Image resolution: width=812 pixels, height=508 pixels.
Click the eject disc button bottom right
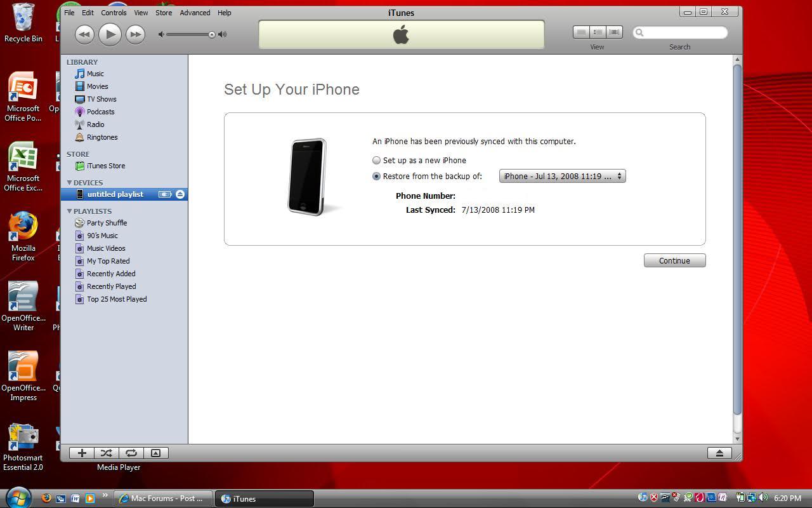[x=719, y=453]
